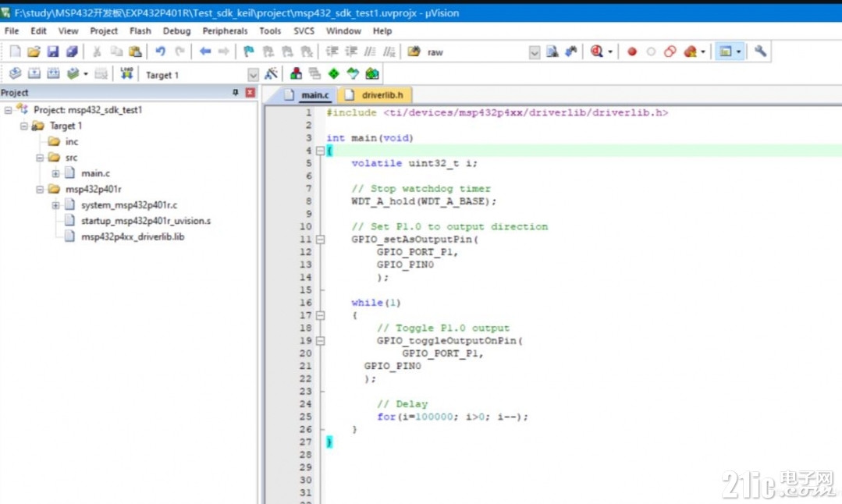Open Options for Target icon
This screenshot has height=504, width=842.
point(272,73)
